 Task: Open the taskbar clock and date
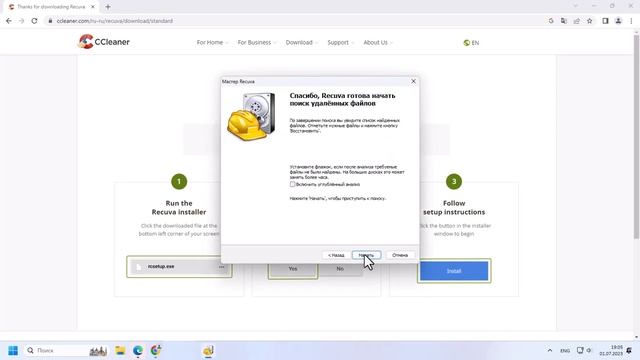pos(611,351)
